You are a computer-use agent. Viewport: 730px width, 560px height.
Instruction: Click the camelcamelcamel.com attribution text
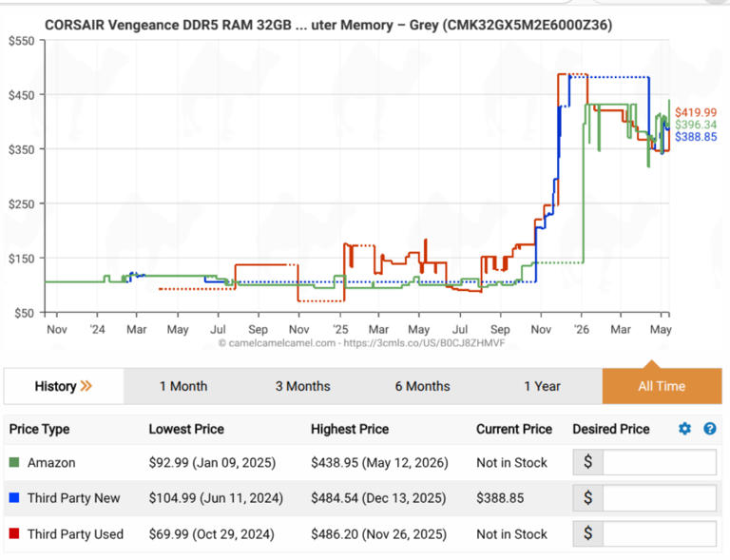click(x=361, y=343)
